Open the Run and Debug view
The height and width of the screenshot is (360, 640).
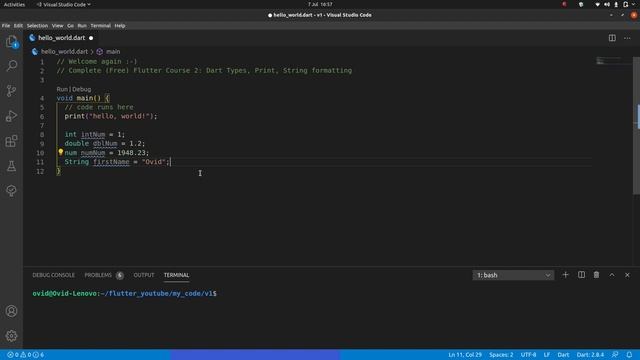[x=11, y=116]
